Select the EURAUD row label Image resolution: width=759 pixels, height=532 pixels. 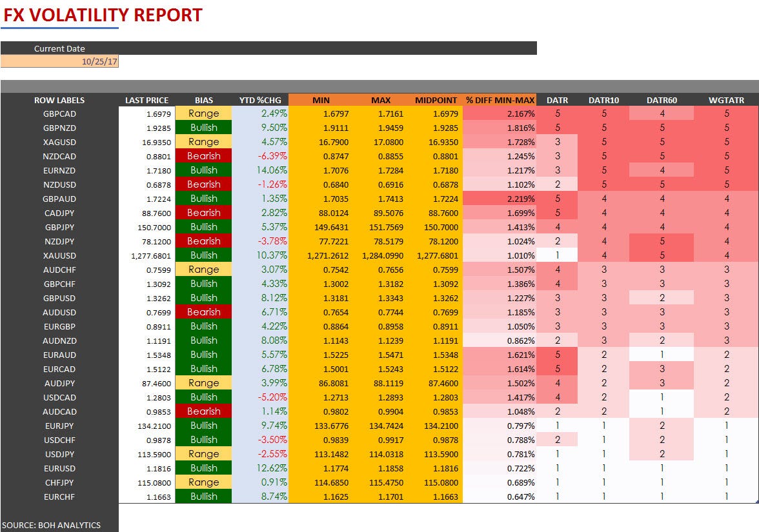pyautogui.click(x=59, y=355)
